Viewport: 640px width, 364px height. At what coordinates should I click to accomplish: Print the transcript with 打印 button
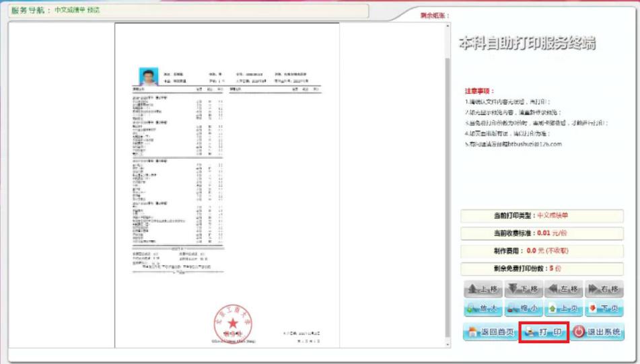(x=544, y=332)
